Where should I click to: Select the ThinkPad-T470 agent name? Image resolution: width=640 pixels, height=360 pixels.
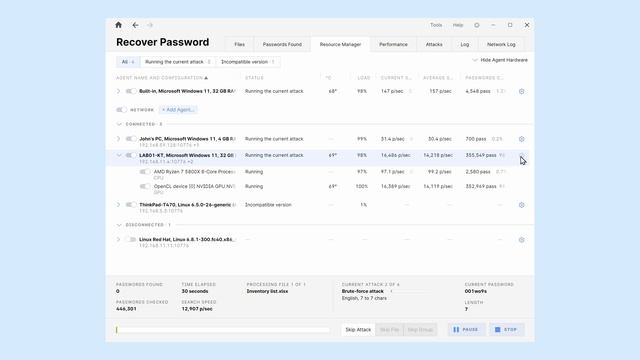pyautogui.click(x=185, y=204)
